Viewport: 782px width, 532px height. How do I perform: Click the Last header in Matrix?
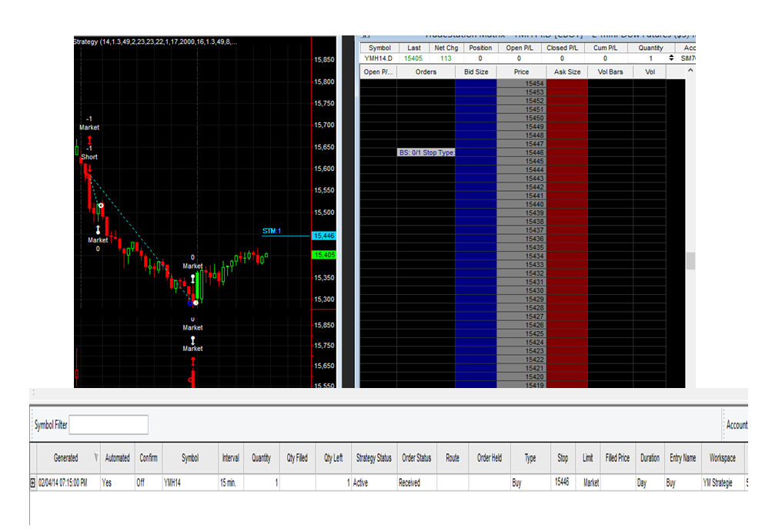pos(414,48)
